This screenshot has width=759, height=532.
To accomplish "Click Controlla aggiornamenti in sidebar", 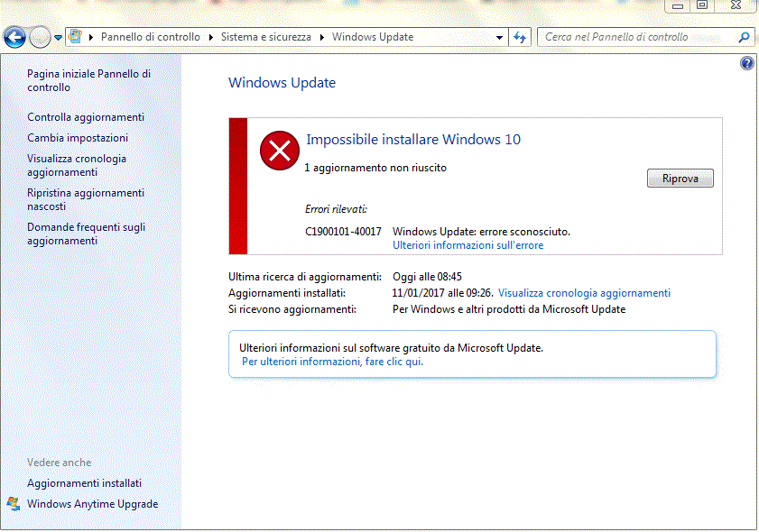I will click(x=86, y=117).
